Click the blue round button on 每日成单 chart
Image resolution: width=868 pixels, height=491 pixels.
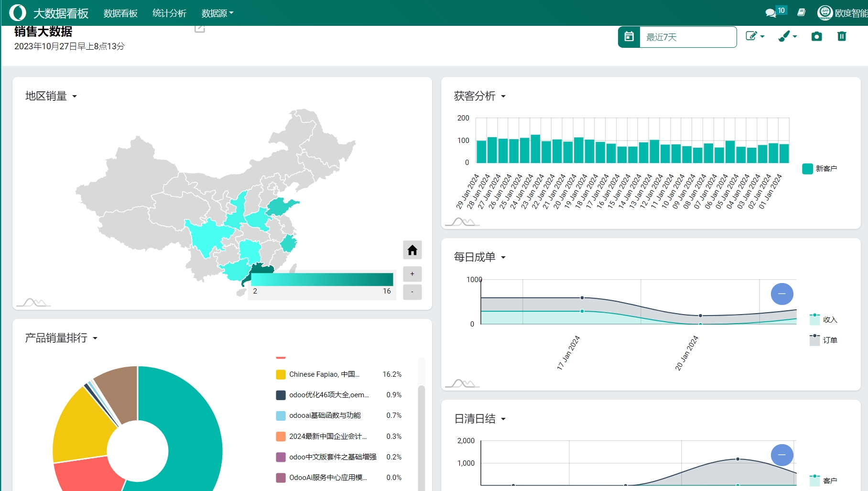click(782, 294)
